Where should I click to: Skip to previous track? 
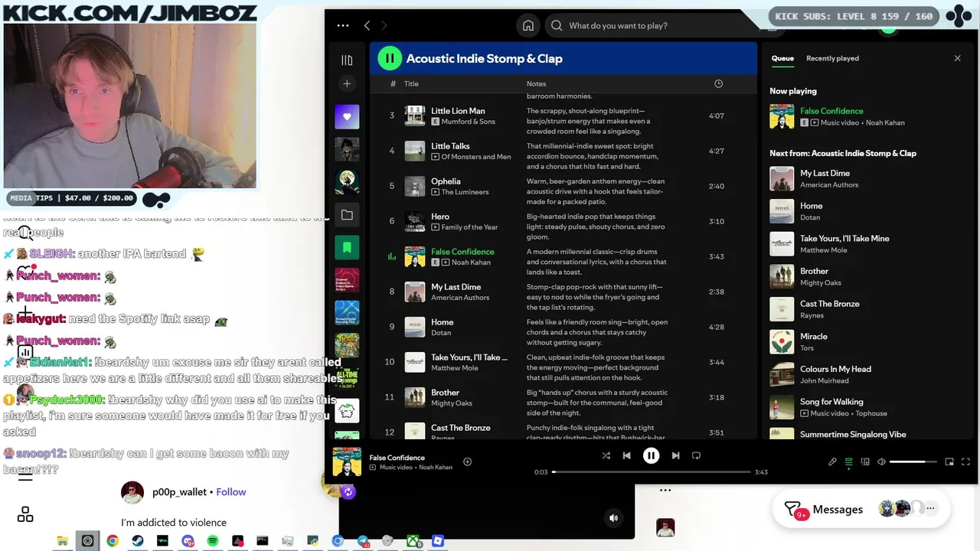626,455
